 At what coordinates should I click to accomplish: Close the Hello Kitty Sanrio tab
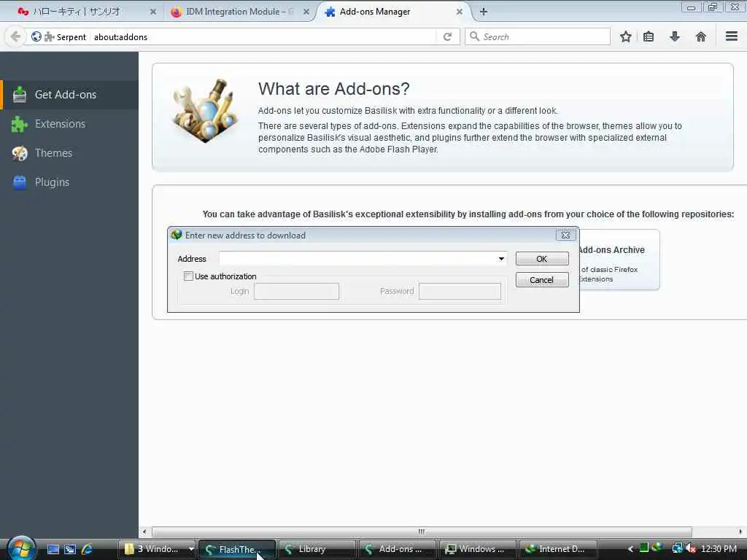point(153,12)
